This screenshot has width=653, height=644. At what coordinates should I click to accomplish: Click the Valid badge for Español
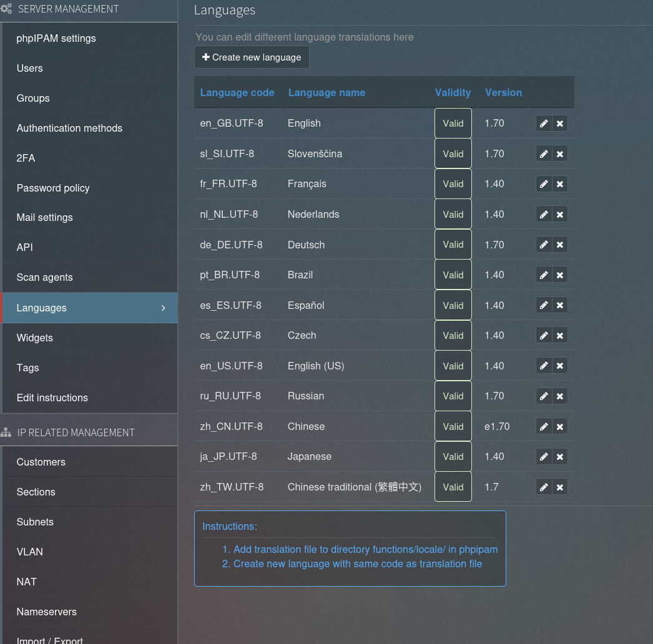click(453, 306)
